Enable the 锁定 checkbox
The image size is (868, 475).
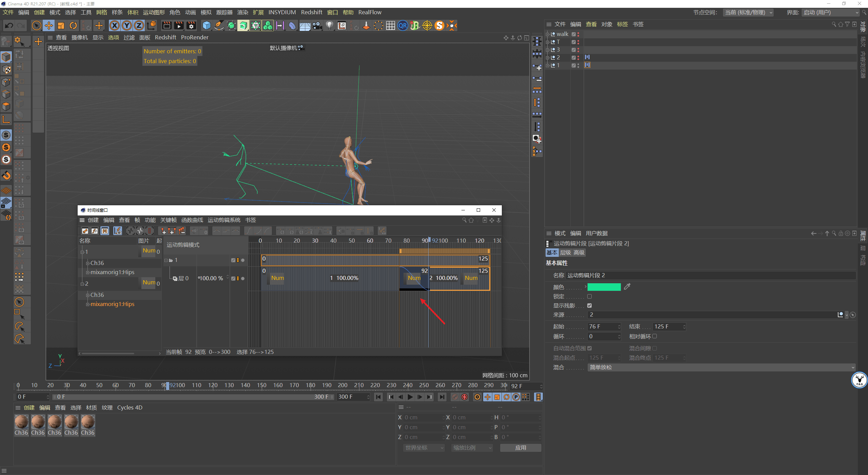(590, 296)
